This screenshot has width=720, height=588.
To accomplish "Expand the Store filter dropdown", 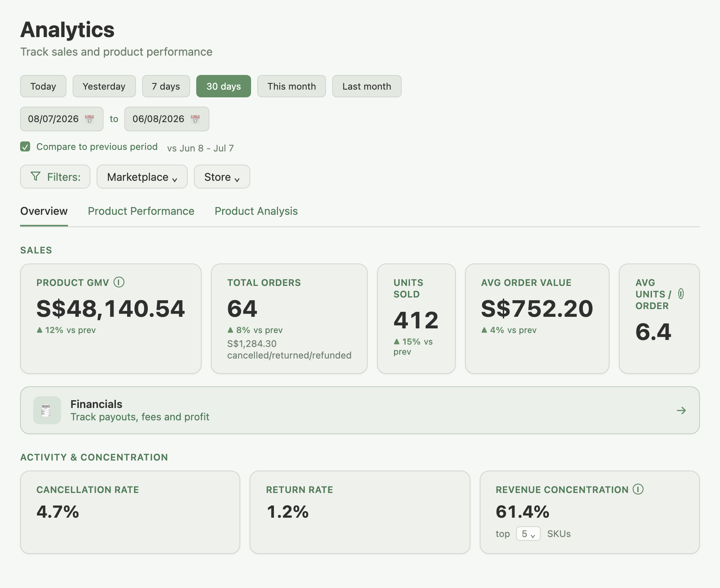I will (222, 177).
